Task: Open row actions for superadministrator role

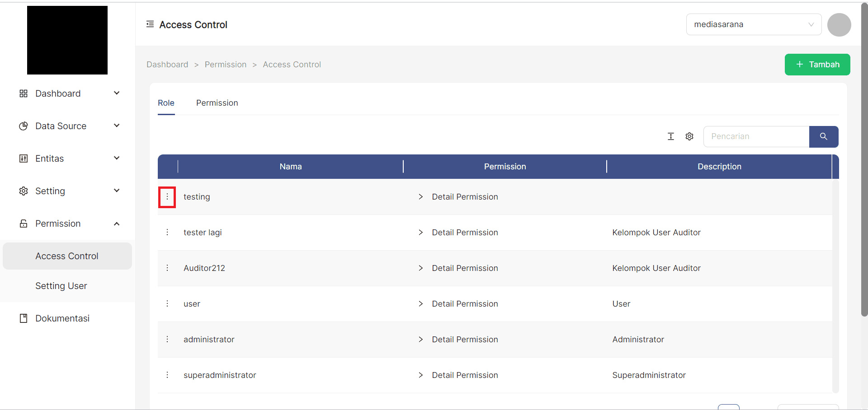Action: [x=167, y=375]
